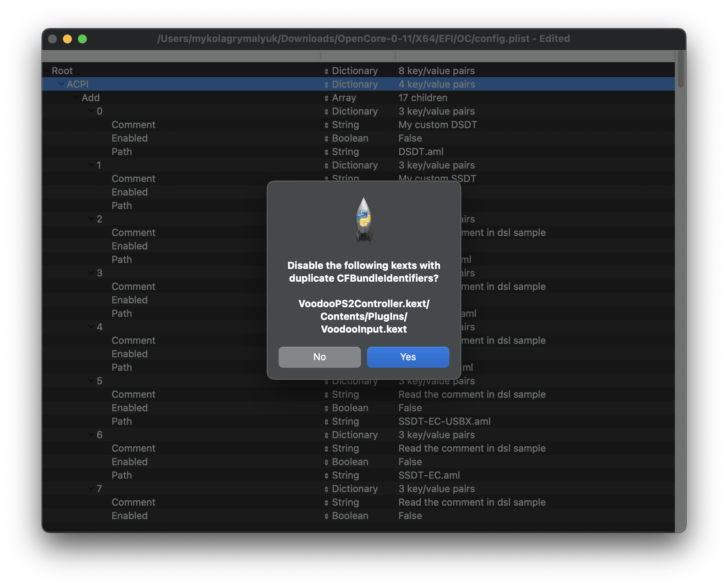The height and width of the screenshot is (588, 728).
Task: Collapse entry 6 dictionary chevron
Action: [91, 434]
